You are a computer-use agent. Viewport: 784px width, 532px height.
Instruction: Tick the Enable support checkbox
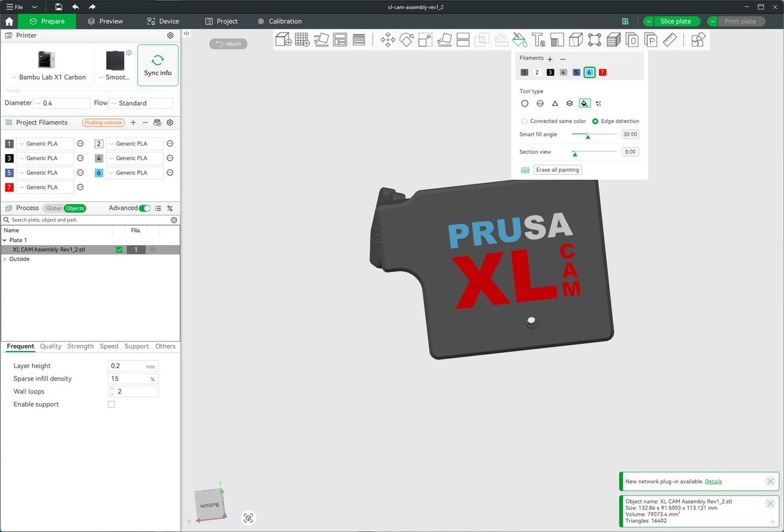112,405
